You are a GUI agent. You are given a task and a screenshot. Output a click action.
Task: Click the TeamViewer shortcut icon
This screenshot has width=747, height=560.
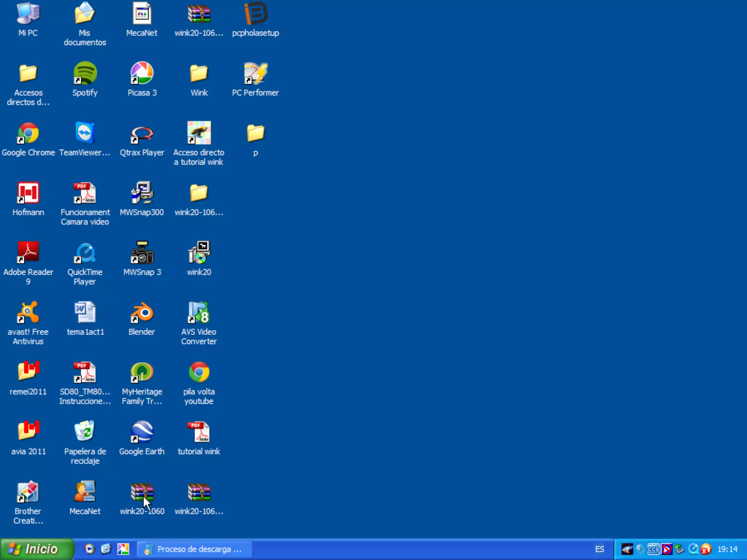(x=85, y=133)
